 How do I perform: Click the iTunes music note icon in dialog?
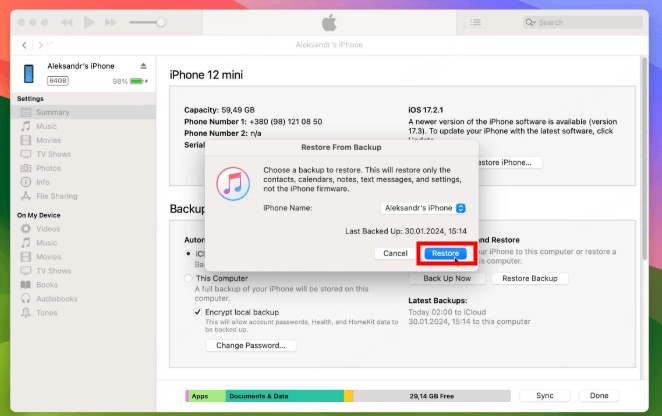[233, 184]
